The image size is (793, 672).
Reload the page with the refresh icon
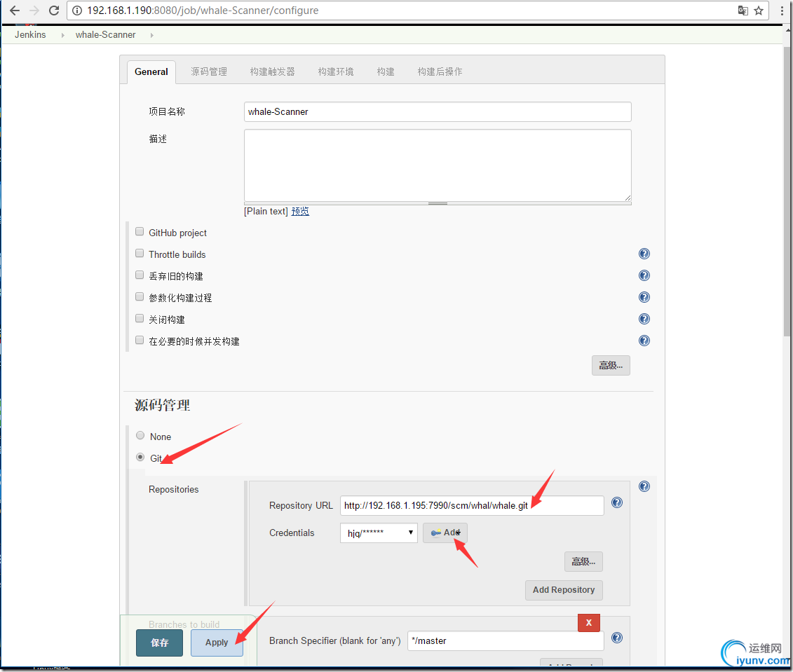(54, 11)
